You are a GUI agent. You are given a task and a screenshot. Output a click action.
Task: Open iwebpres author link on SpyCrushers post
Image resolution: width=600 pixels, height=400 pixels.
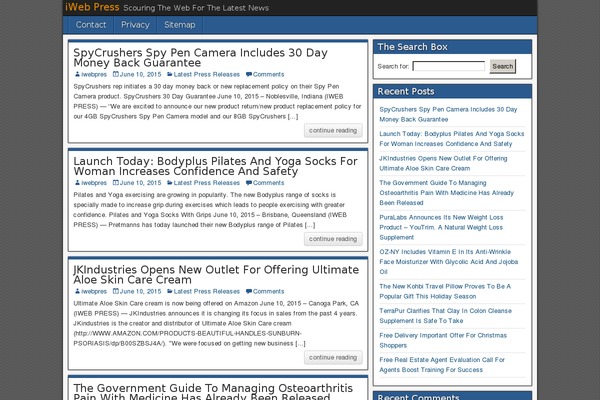[94, 74]
